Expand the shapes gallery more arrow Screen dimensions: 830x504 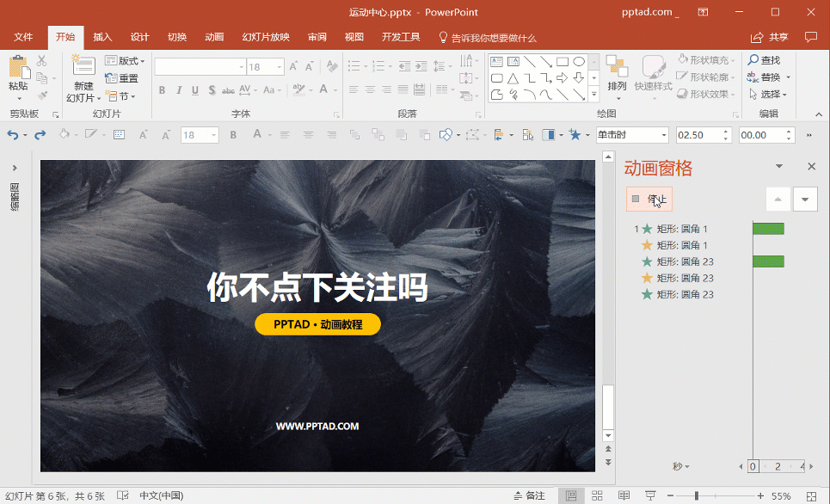(x=594, y=95)
